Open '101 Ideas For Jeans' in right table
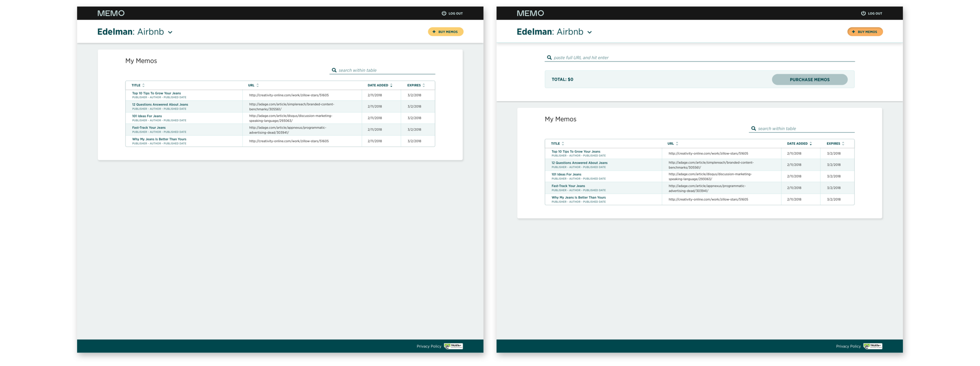 pyautogui.click(x=566, y=174)
